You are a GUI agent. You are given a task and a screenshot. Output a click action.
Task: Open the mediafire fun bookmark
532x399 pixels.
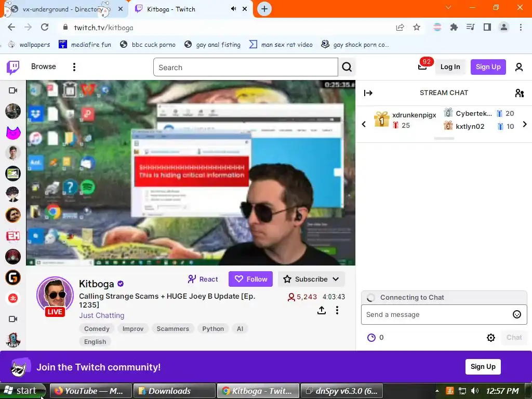point(85,45)
